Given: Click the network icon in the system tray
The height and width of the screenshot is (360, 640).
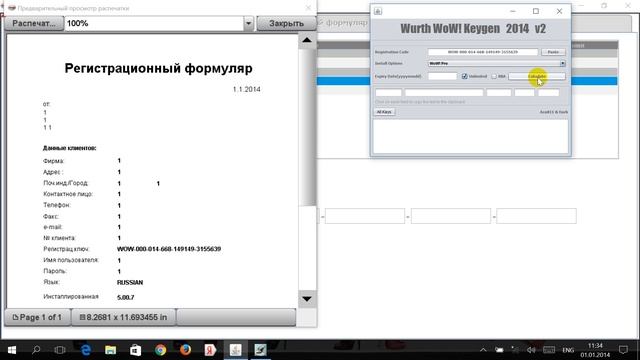Looking at the screenshot, I should pos(515,350).
